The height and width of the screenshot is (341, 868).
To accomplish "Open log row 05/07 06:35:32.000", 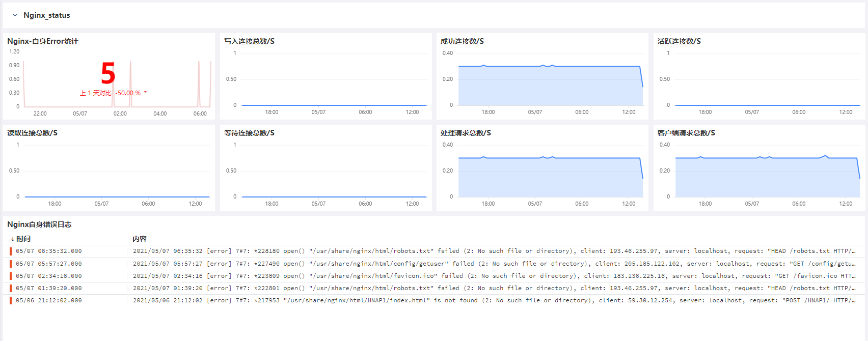I will pos(434,251).
